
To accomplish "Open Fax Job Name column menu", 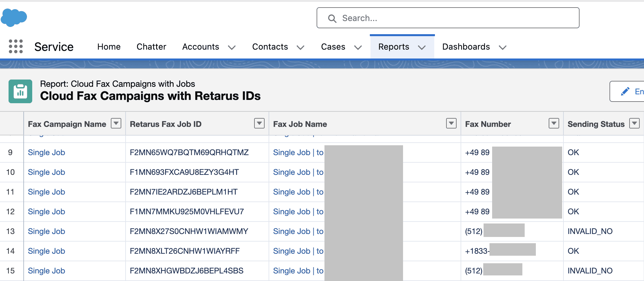I will click(451, 124).
